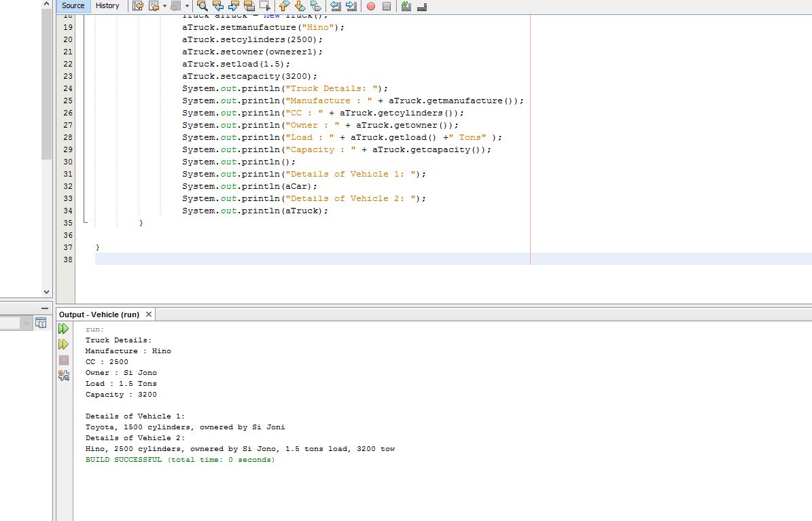812x521 pixels.
Task: Toggle Rectangular Selection mode
Action: pyautogui.click(x=264, y=6)
